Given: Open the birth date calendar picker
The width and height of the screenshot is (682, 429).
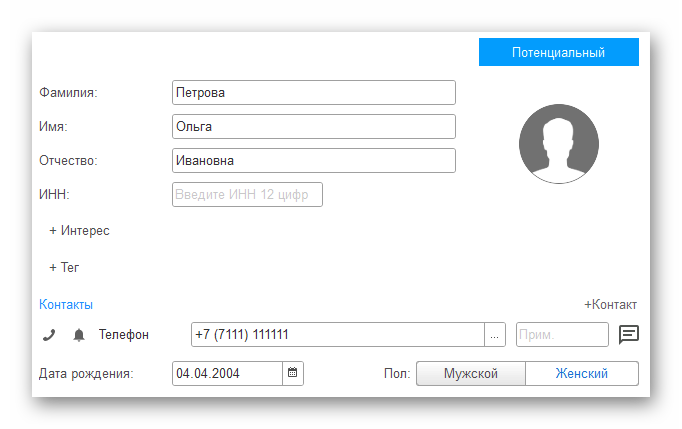Looking at the screenshot, I should click(x=293, y=374).
